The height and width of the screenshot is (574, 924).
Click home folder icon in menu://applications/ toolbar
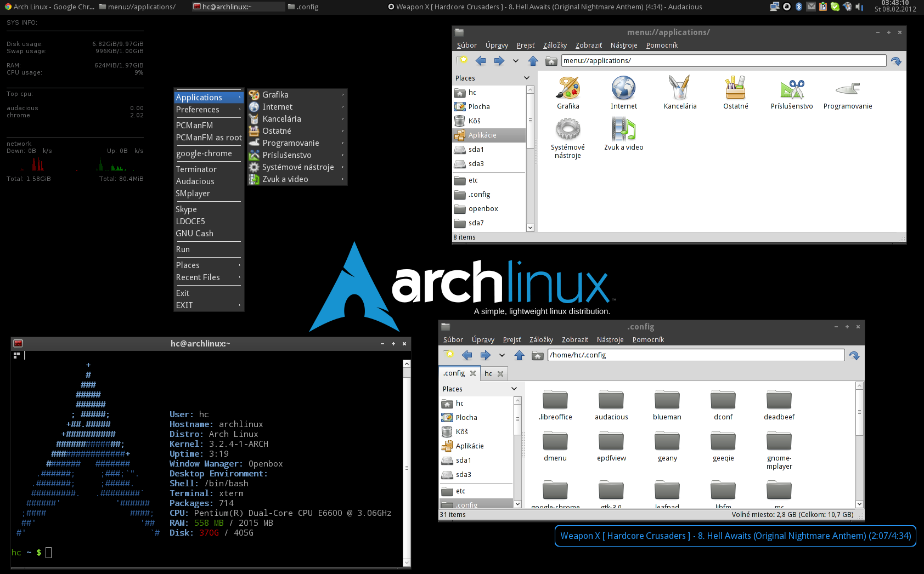tap(551, 61)
